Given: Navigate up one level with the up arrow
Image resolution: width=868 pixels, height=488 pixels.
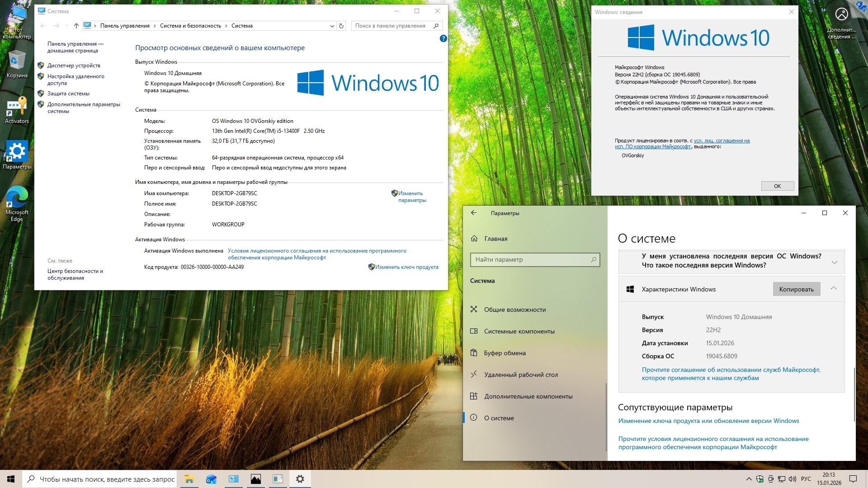Looking at the screenshot, I should coord(76,26).
